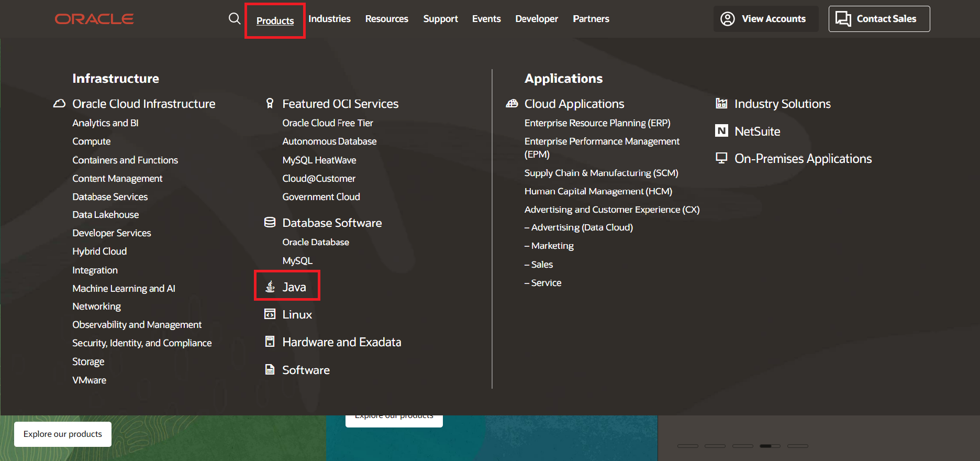
Task: Click the On-Premises Applications monitor icon
Action: tap(721, 158)
